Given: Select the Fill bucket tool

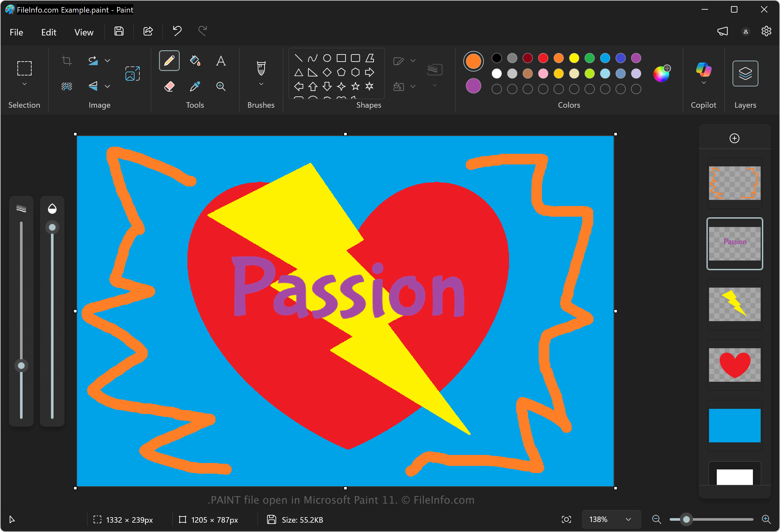Looking at the screenshot, I should click(195, 61).
